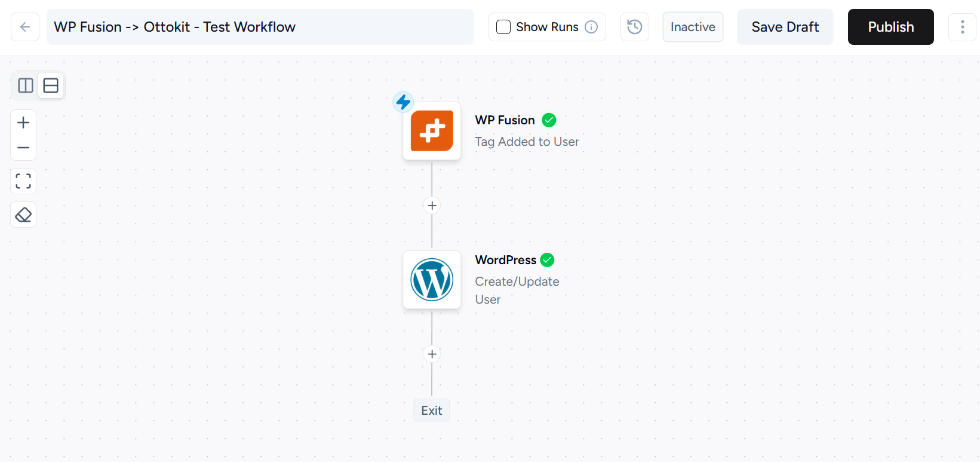Fit the workflow to screen
This screenshot has height=462, width=980.
[23, 181]
